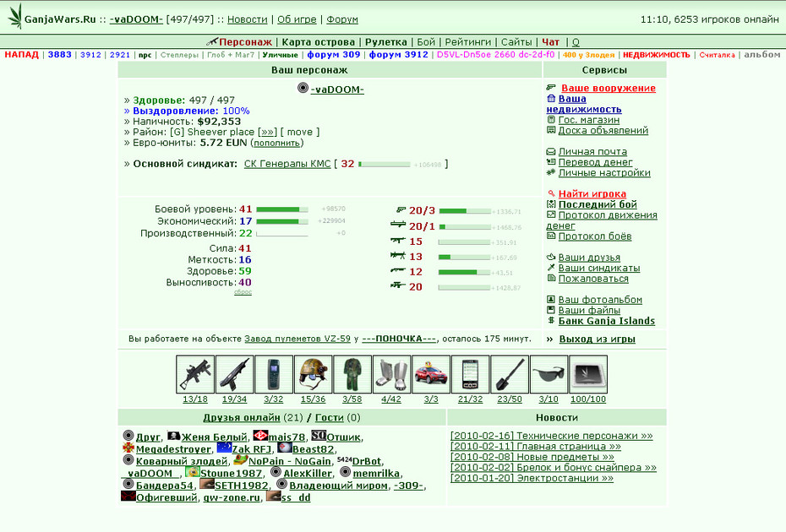786x532 pixels.
Task: Click the Гости link
Action: [330, 417]
